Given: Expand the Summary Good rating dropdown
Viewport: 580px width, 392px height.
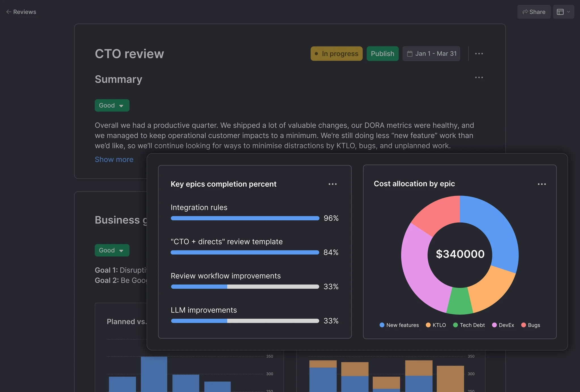Looking at the screenshot, I should click(112, 105).
